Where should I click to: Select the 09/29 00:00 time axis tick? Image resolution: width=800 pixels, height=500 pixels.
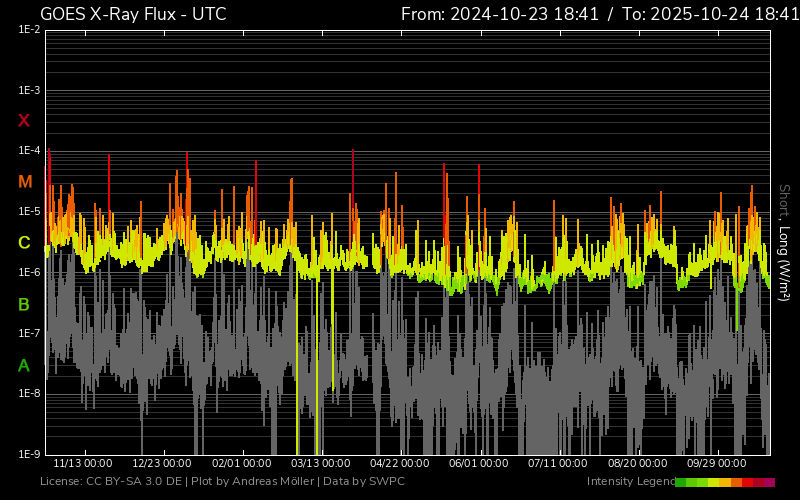(x=716, y=464)
